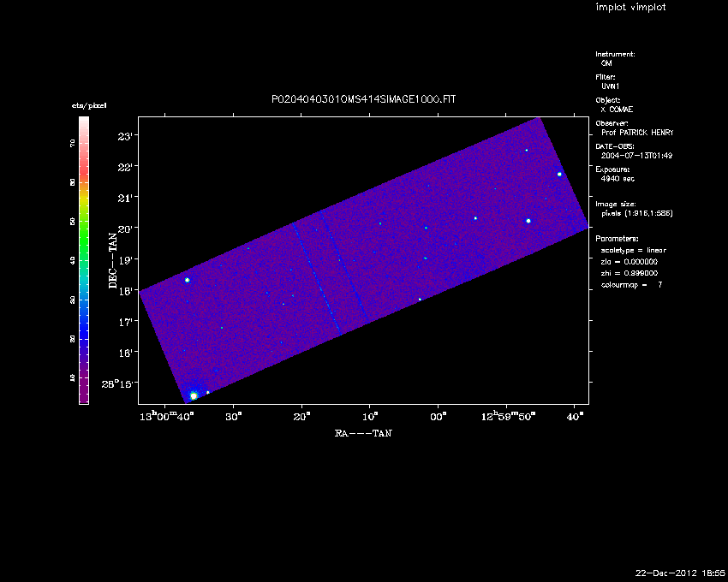Click the cts/pixel colour bar label
728x582 pixels.
pyautogui.click(x=88, y=105)
